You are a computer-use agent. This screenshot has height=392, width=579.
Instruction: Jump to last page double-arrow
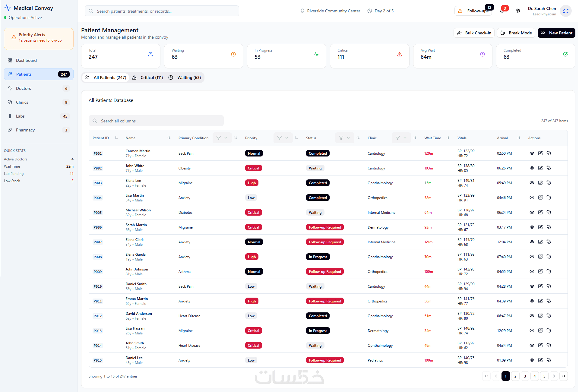[x=564, y=376]
